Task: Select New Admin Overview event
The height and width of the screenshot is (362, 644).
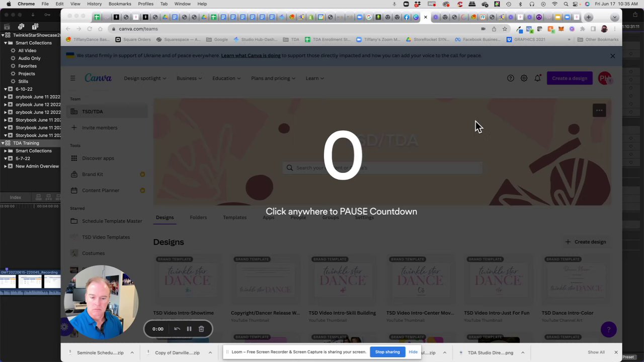Action: coord(37,166)
